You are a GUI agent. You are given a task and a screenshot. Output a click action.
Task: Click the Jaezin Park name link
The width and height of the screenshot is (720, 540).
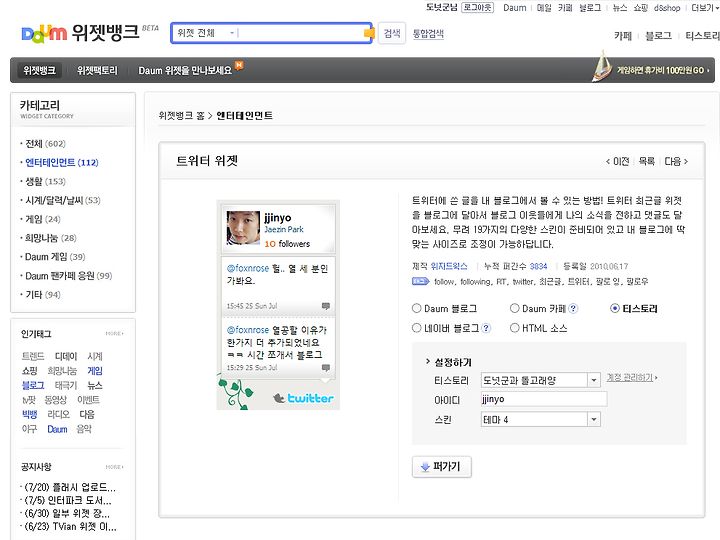tap(284, 229)
